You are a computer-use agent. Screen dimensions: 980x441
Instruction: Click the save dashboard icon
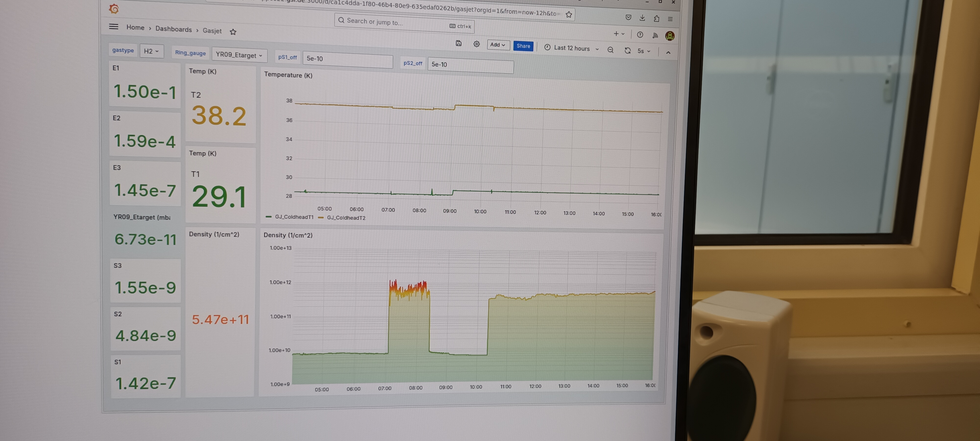tap(458, 43)
